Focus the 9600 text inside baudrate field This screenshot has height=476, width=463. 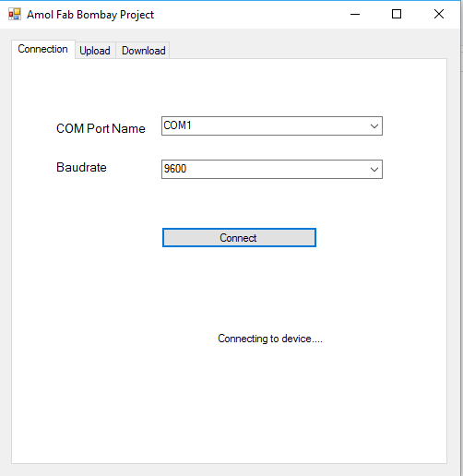click(175, 169)
